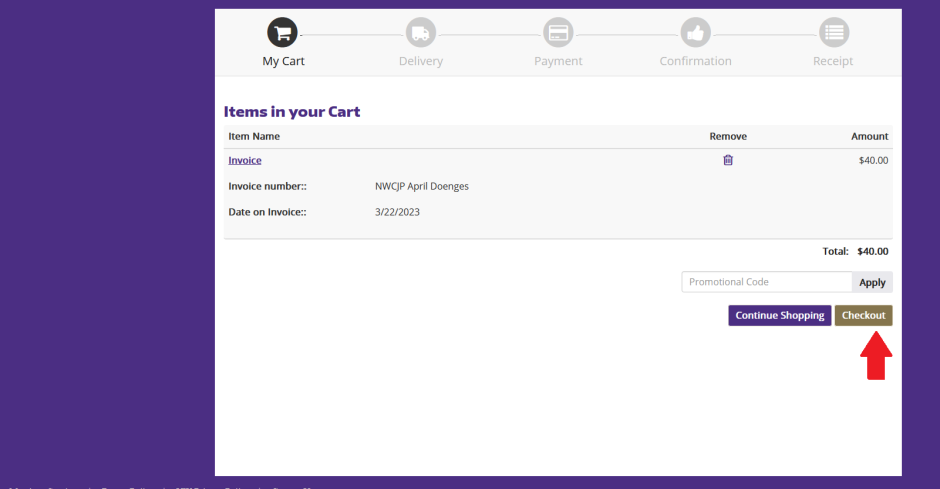Click the Invoice row amount $40.00
Image resolution: width=940 pixels, height=489 pixels.
873,160
